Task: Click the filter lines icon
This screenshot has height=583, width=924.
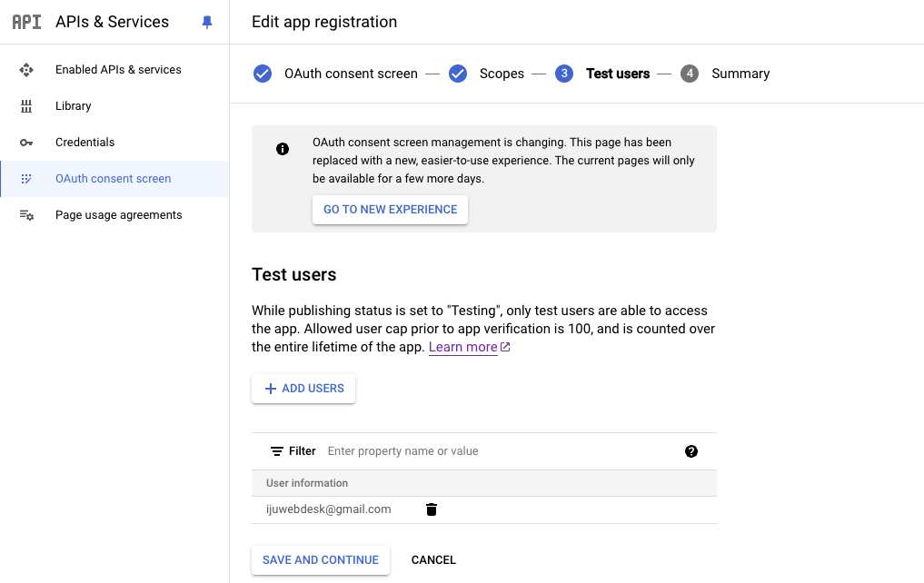Action: click(x=276, y=451)
